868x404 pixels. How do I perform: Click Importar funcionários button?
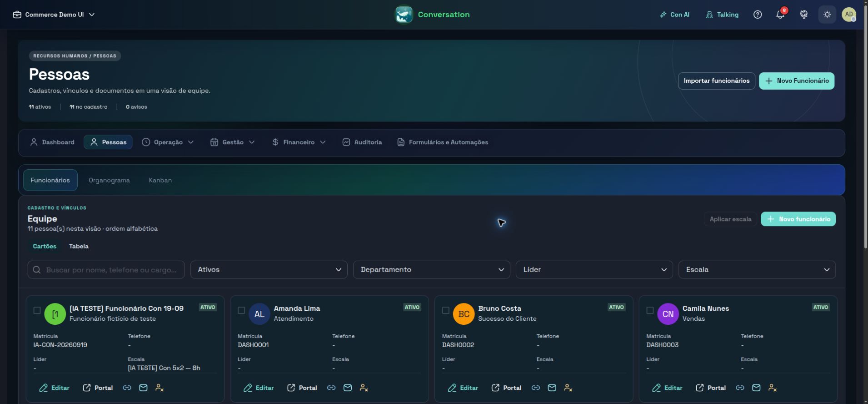pos(716,81)
